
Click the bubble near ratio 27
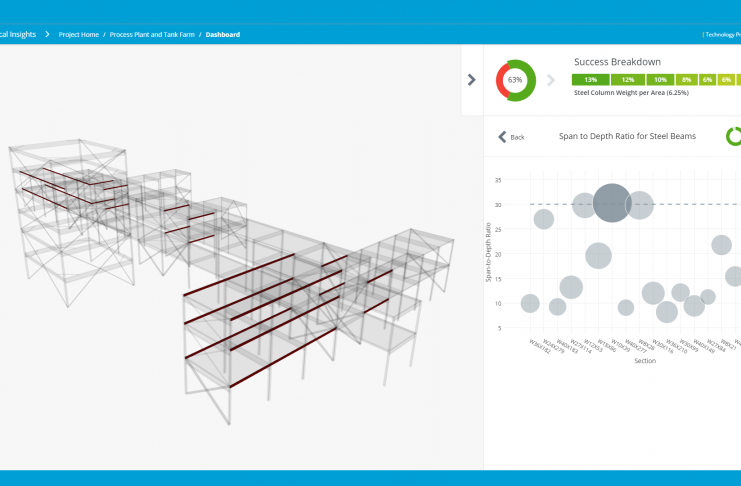click(x=543, y=219)
